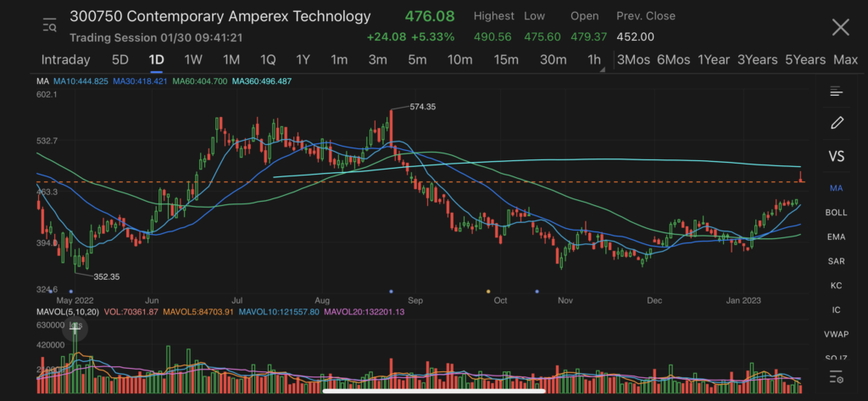The width and height of the screenshot is (868, 401).
Task: Click the event marker dot below September
Action: [x=391, y=291]
